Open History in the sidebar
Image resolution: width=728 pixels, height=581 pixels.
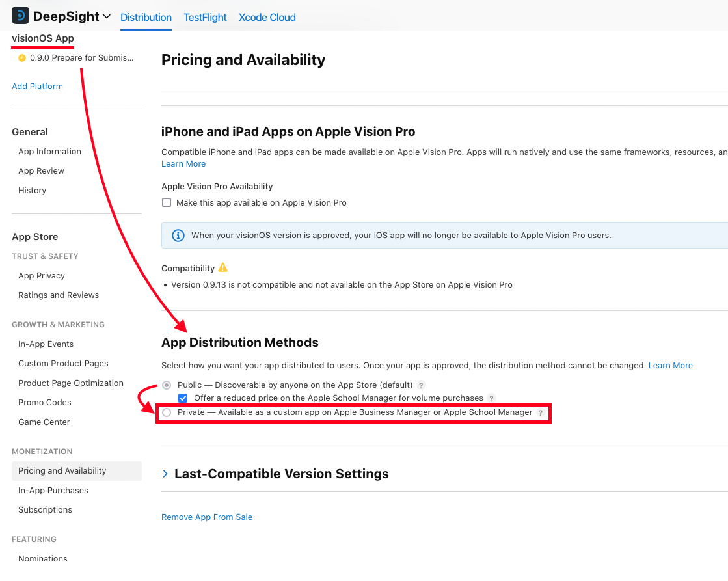point(32,191)
